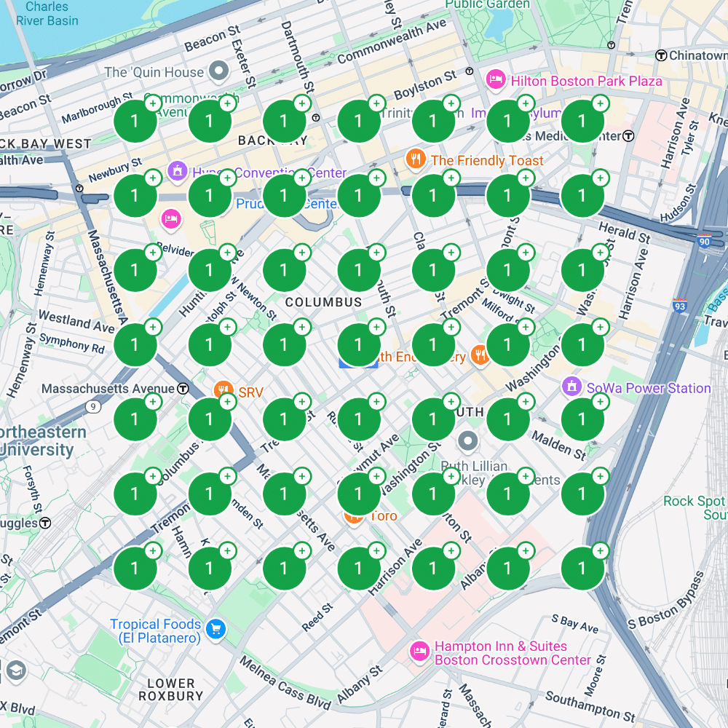Click the Boylston St street label
The image size is (728, 728).
pos(425,84)
